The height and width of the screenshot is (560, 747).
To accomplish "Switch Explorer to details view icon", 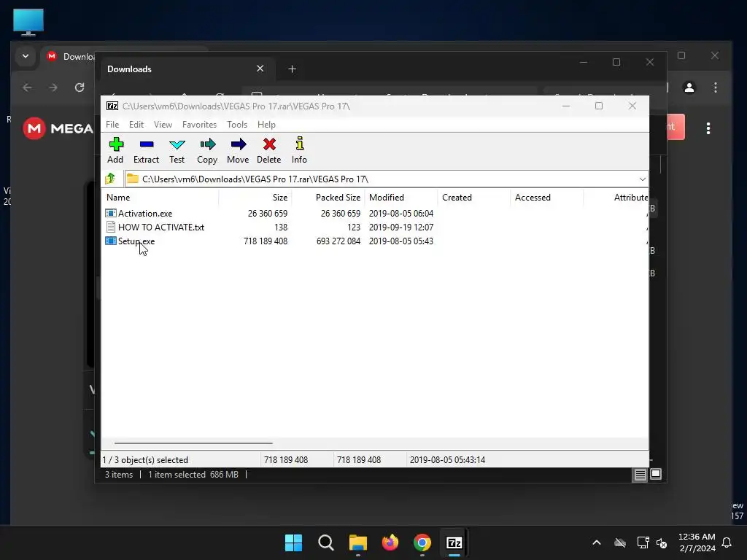I will point(640,475).
